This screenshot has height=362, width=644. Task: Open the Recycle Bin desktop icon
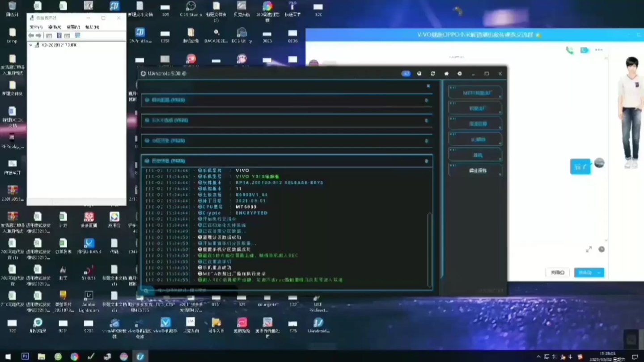tap(12, 9)
